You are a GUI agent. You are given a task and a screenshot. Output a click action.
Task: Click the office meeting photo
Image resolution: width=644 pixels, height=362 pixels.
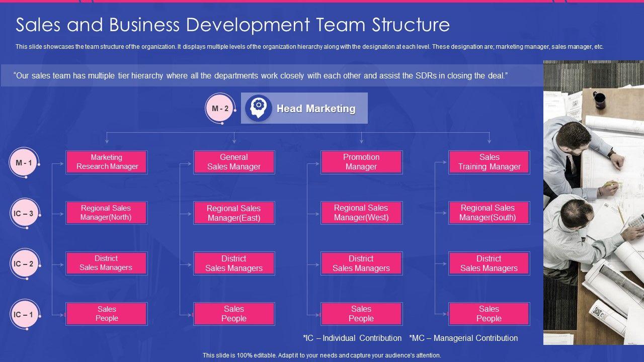(593, 202)
